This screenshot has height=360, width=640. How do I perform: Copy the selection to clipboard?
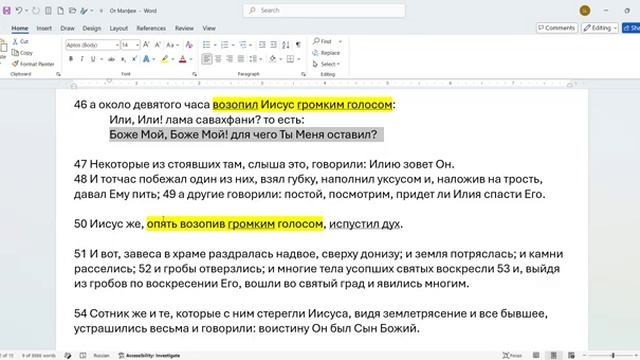coord(22,53)
